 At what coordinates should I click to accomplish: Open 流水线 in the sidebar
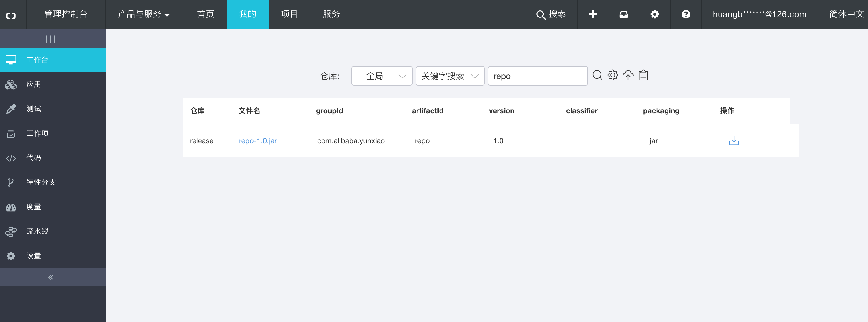(x=53, y=231)
